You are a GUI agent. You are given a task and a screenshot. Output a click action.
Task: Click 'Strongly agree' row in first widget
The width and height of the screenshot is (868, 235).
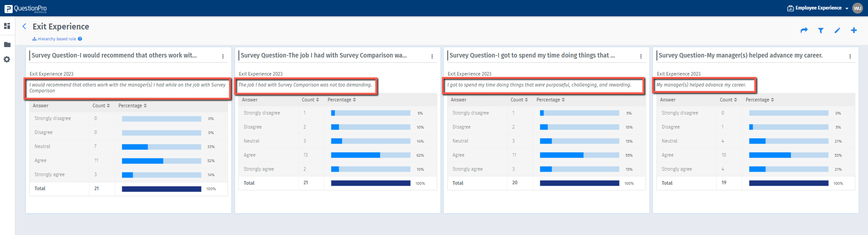pos(129,174)
